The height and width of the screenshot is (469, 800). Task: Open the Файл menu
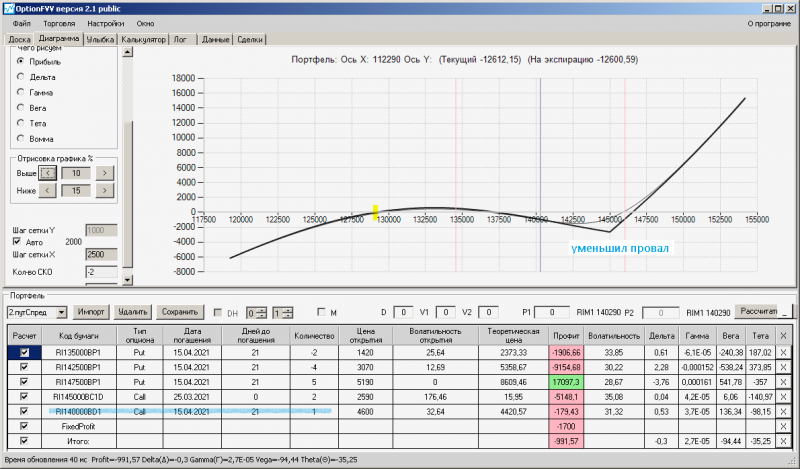(x=21, y=23)
